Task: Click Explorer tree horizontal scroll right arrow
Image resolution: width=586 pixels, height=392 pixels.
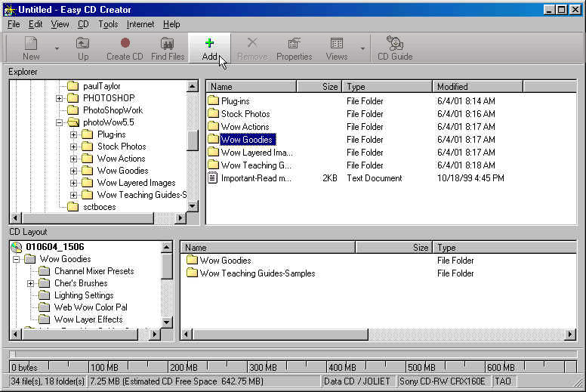Action: pyautogui.click(x=180, y=218)
